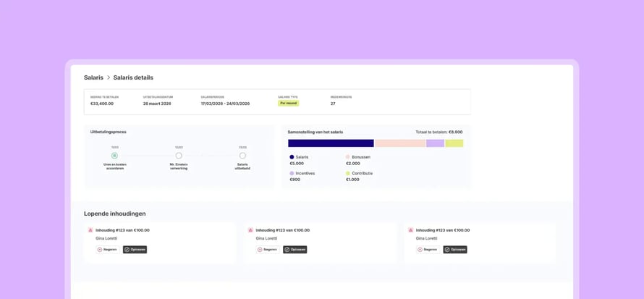Screen dimensions: 644x299
Task: Click the 'Per maand' salary type badge
Action: [x=288, y=103]
